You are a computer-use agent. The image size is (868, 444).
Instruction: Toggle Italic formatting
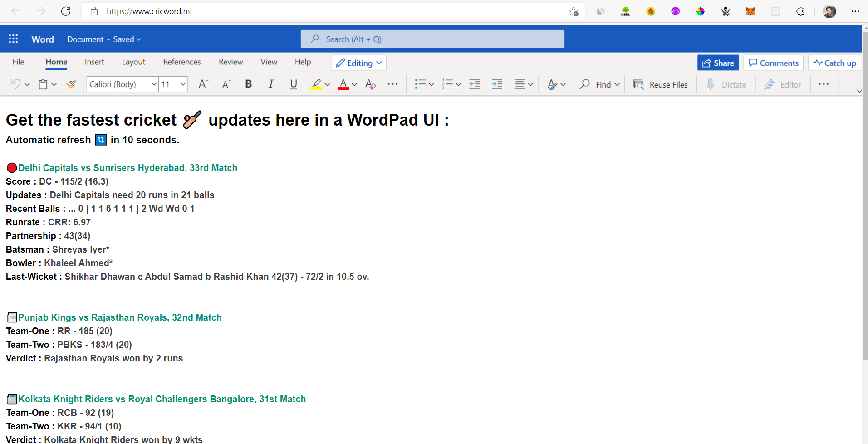click(271, 84)
